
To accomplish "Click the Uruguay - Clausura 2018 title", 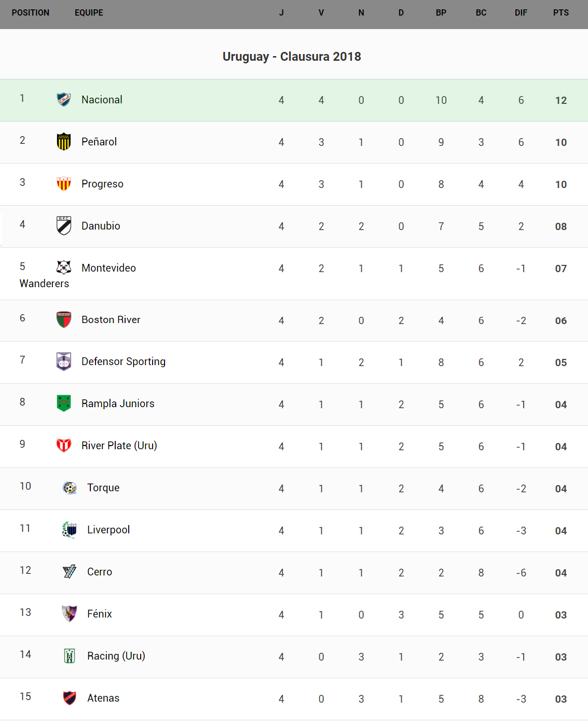I will [292, 57].
